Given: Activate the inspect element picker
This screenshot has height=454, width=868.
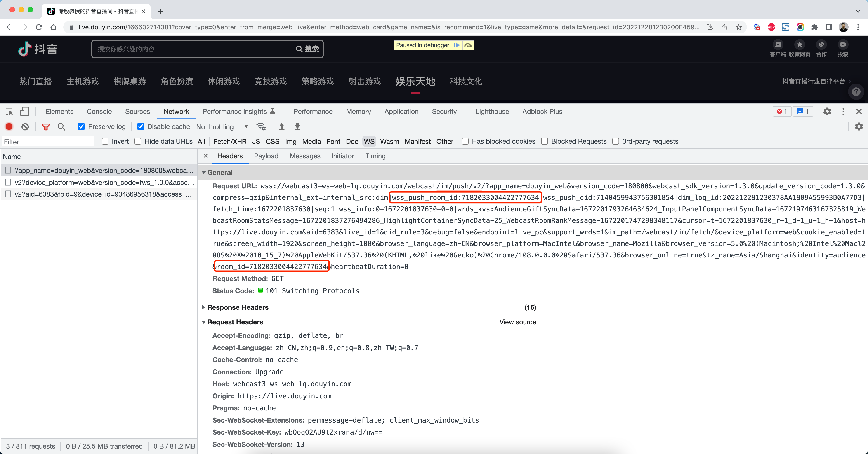Looking at the screenshot, I should point(9,112).
